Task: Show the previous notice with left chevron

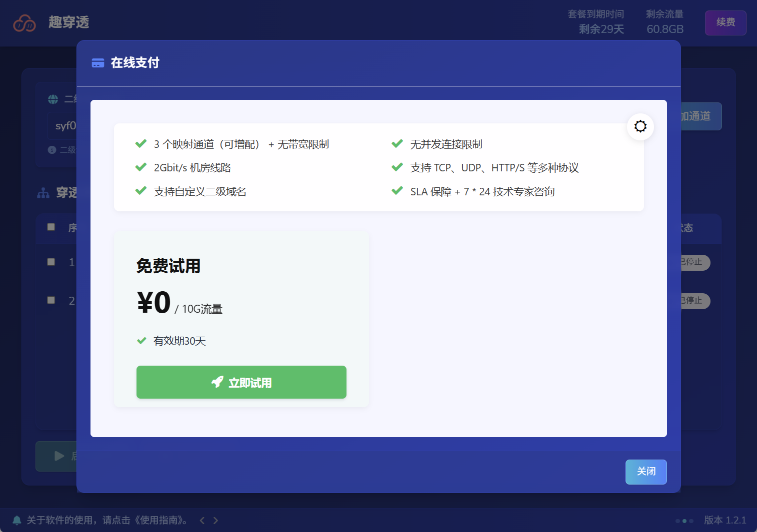Action: point(202,521)
